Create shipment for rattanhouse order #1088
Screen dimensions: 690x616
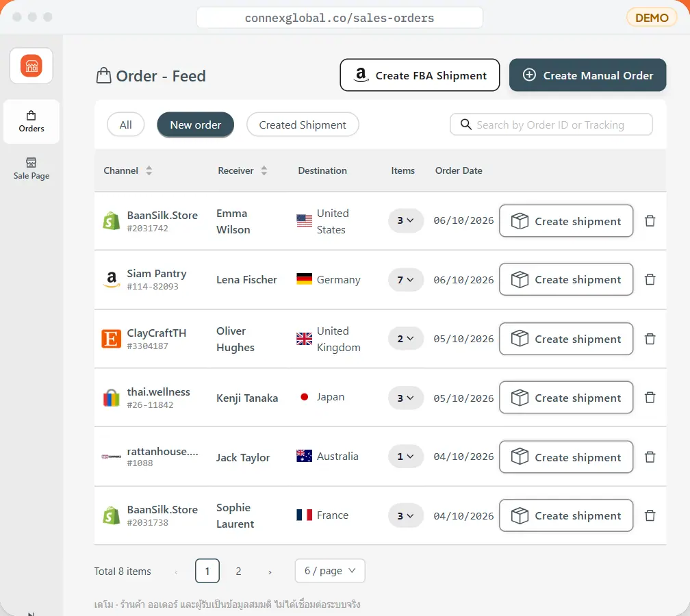pyautogui.click(x=566, y=457)
